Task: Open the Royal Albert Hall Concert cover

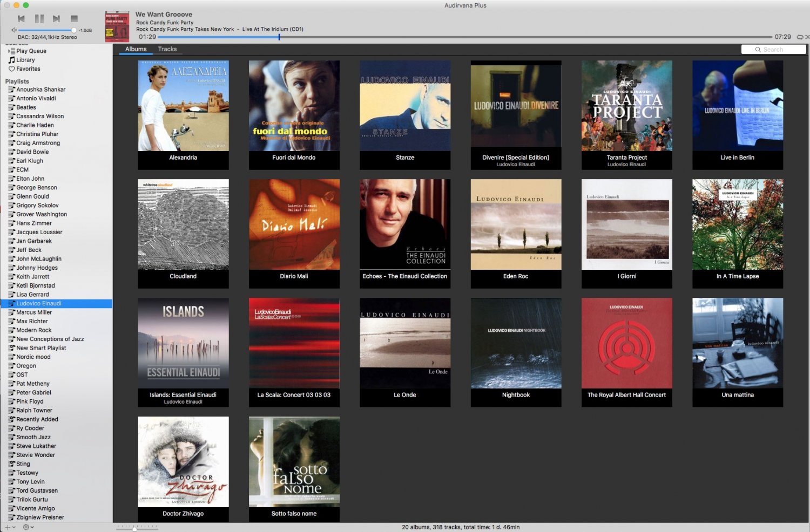Action: pyautogui.click(x=627, y=343)
